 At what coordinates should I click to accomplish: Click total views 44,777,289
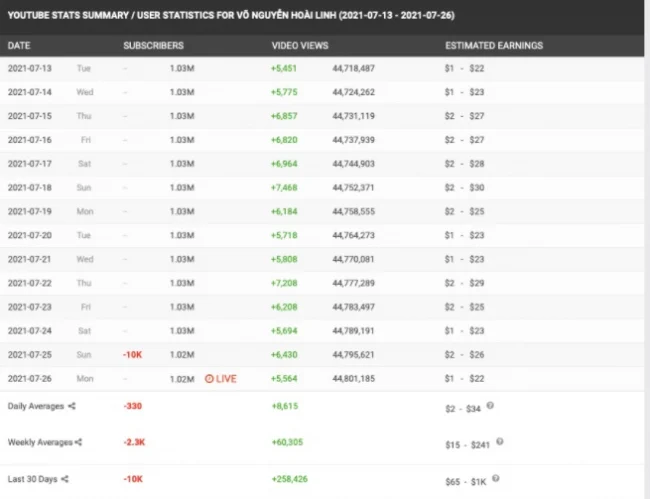point(354,283)
